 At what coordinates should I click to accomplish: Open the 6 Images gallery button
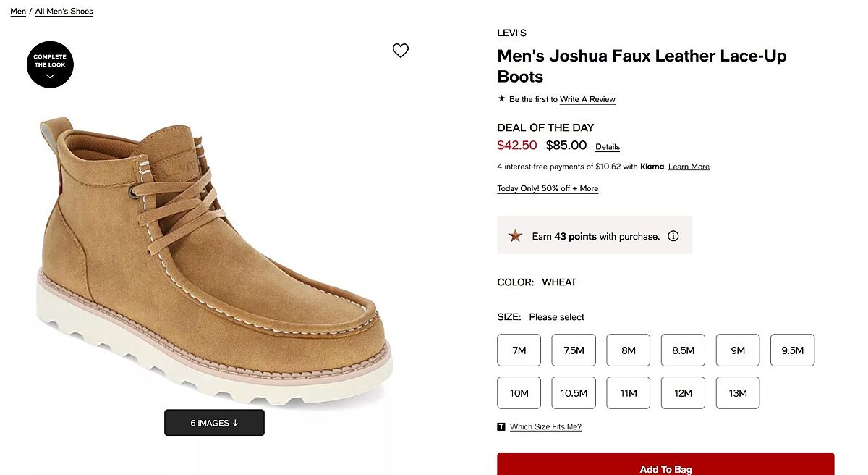214,423
